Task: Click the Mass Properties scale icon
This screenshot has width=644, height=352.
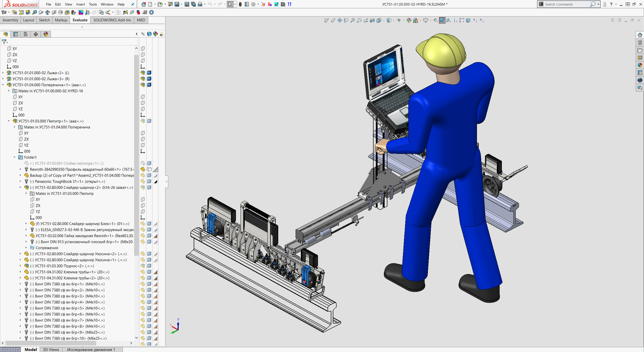Action: (x=47, y=12)
